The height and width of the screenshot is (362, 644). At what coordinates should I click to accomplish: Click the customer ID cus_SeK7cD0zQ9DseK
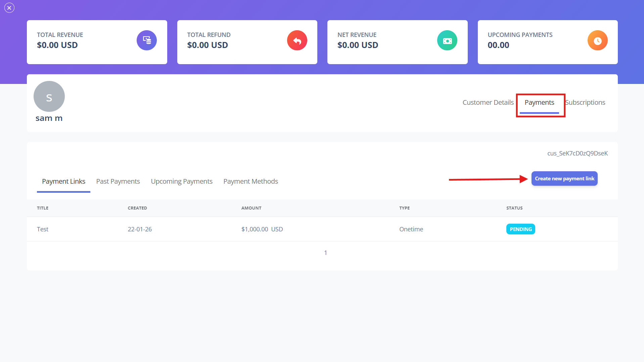[x=578, y=153]
